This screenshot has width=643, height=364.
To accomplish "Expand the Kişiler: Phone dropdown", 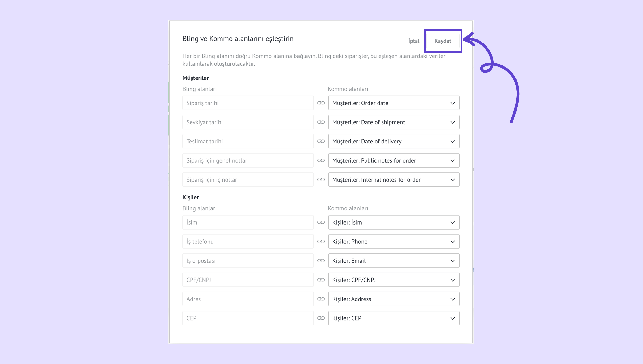I will click(x=394, y=242).
